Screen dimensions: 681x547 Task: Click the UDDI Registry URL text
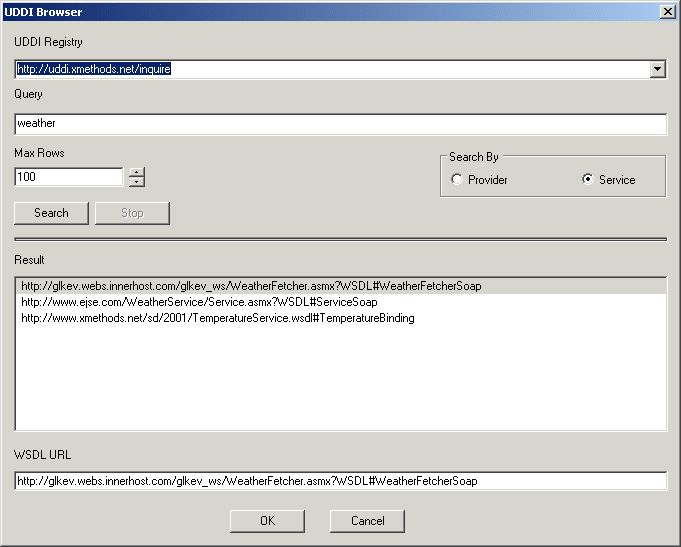(x=95, y=69)
